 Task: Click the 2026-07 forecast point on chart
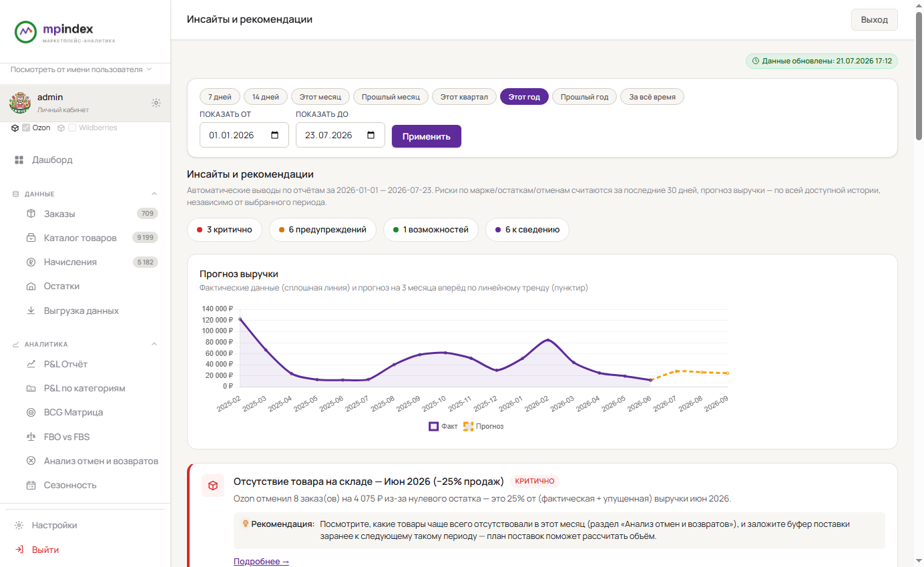[676, 371]
